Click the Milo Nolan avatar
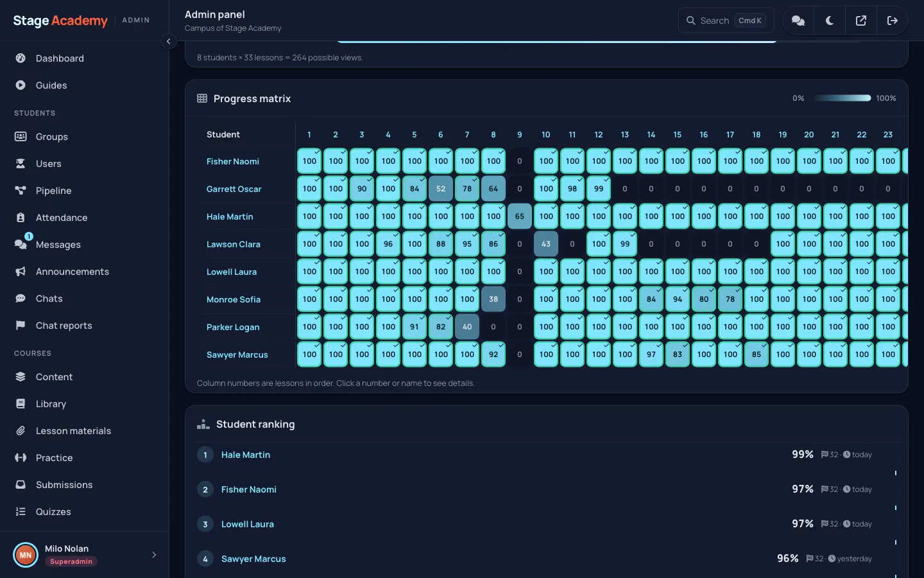Image resolution: width=924 pixels, height=578 pixels. [26, 555]
